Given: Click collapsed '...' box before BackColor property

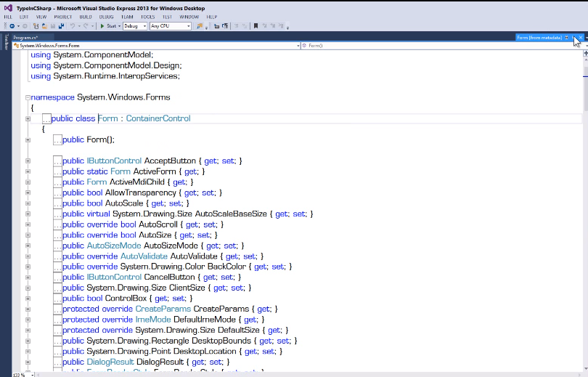Looking at the screenshot, I should [x=57, y=267].
